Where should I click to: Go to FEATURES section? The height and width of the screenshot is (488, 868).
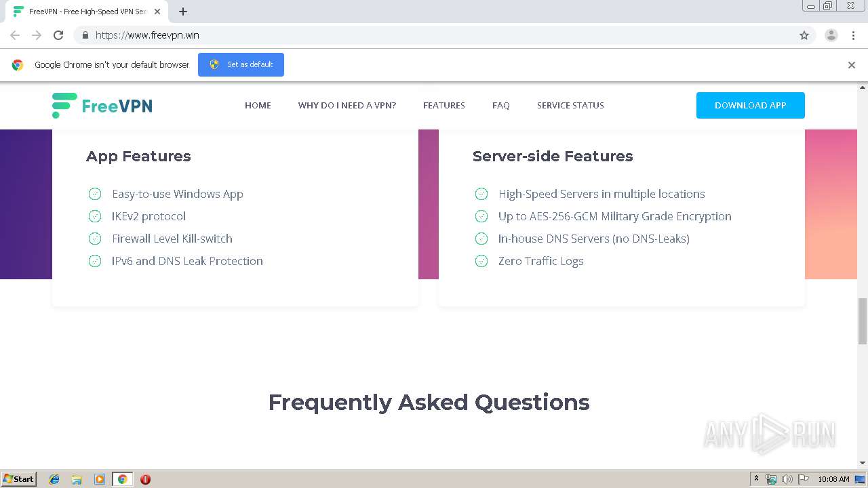(444, 105)
